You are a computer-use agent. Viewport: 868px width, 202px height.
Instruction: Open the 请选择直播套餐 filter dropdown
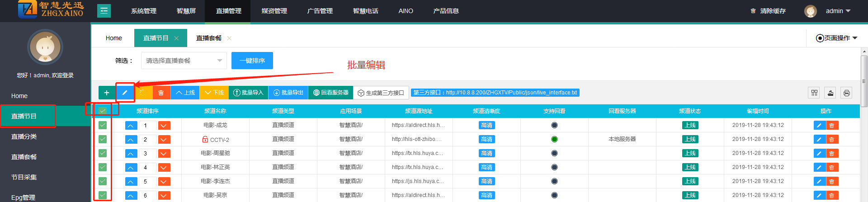point(184,61)
